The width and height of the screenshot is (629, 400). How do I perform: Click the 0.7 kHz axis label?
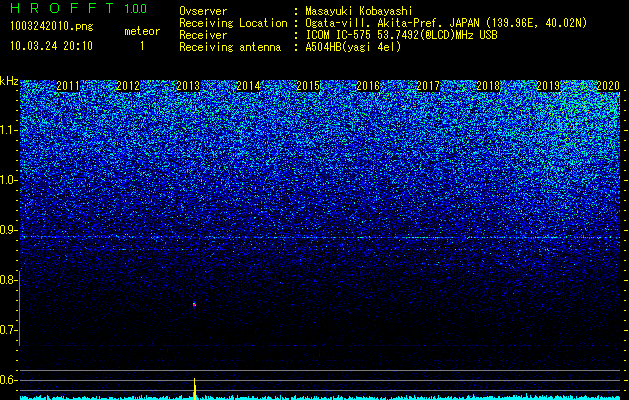[7, 330]
